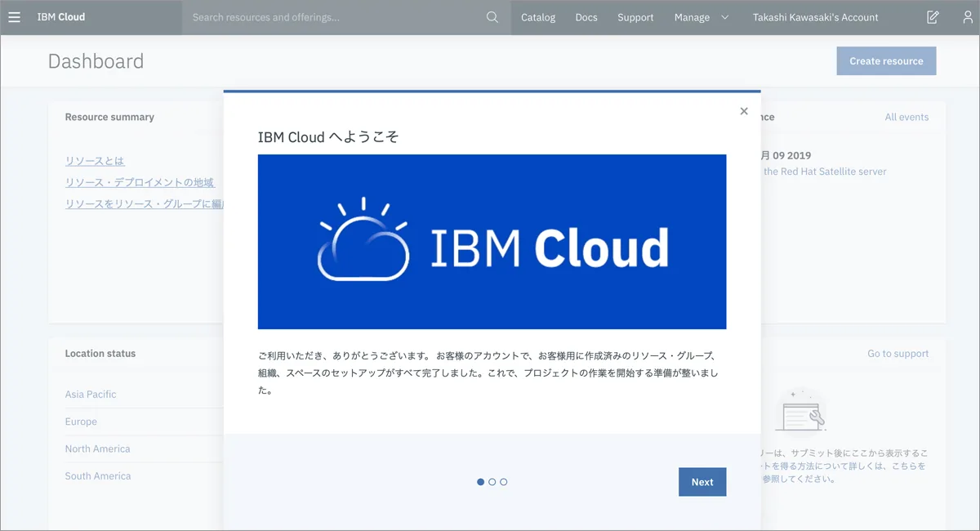Click the Dashboard page title
Viewport: 980px width, 531px height.
(96, 61)
